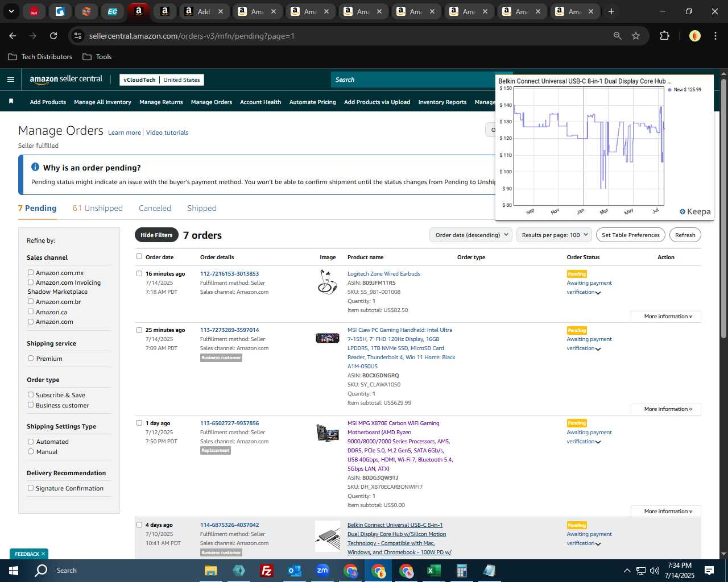Click the MSI Claw product thumbnail
The image size is (728, 582).
click(x=327, y=338)
